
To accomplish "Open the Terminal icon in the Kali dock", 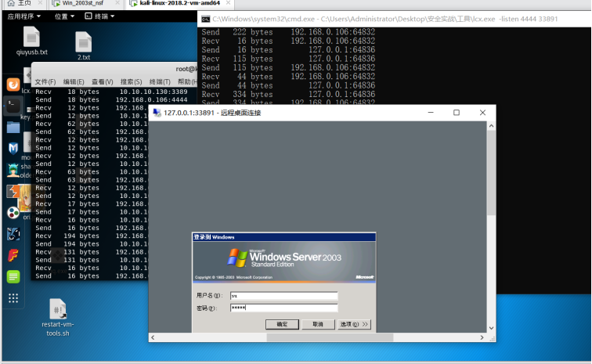I will pyautogui.click(x=13, y=106).
